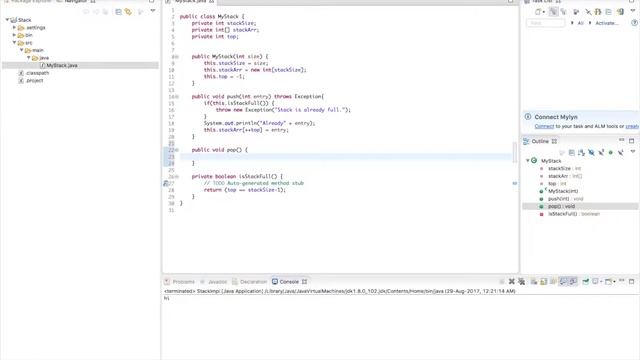
Task: Toggle Hide Static Members in Outline
Action: 601,153
